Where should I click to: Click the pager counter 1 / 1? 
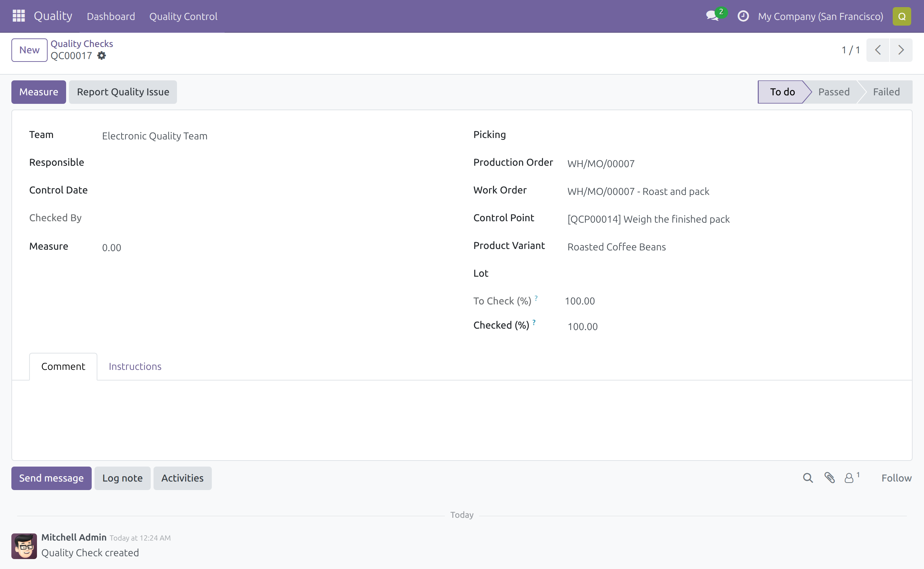(850, 50)
